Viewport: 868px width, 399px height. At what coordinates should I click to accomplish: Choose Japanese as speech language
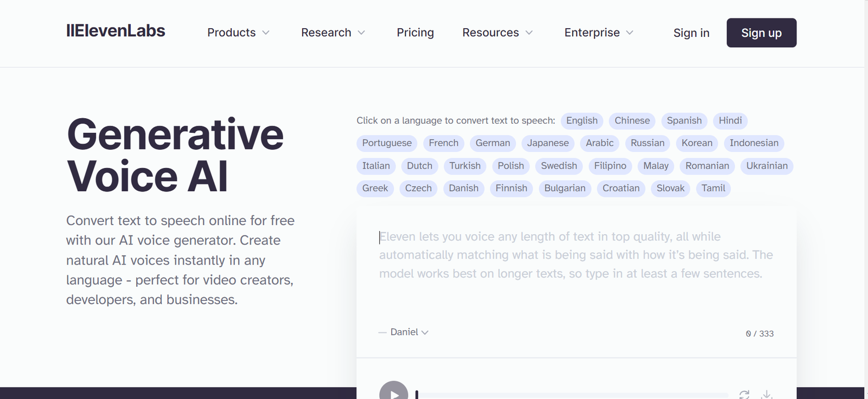point(548,143)
